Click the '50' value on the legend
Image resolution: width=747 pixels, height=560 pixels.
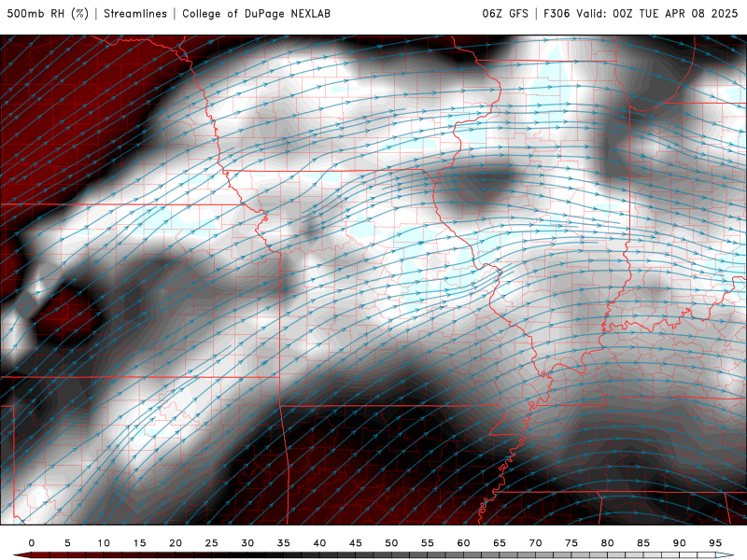(x=391, y=543)
